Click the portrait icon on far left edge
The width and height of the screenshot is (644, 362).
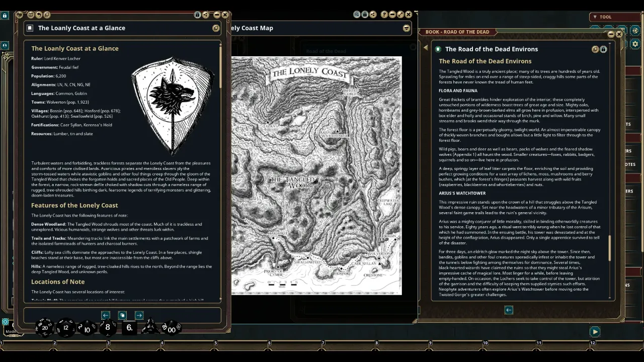(5, 45)
